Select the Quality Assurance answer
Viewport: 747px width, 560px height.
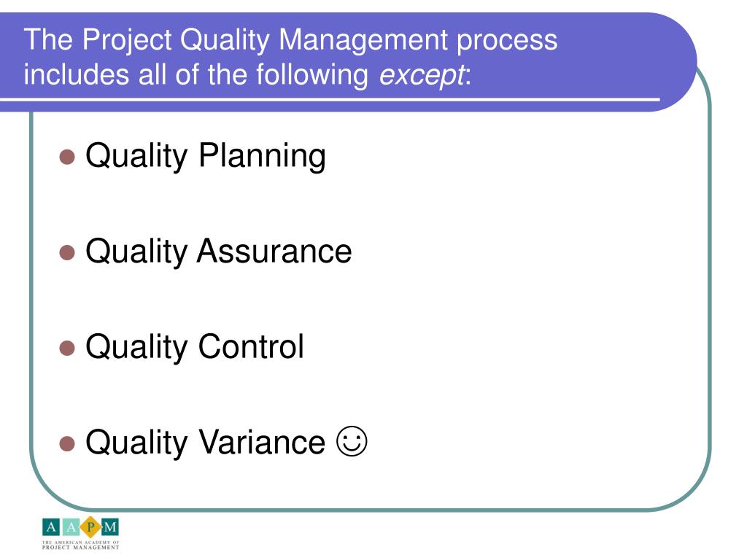pyautogui.click(x=219, y=252)
